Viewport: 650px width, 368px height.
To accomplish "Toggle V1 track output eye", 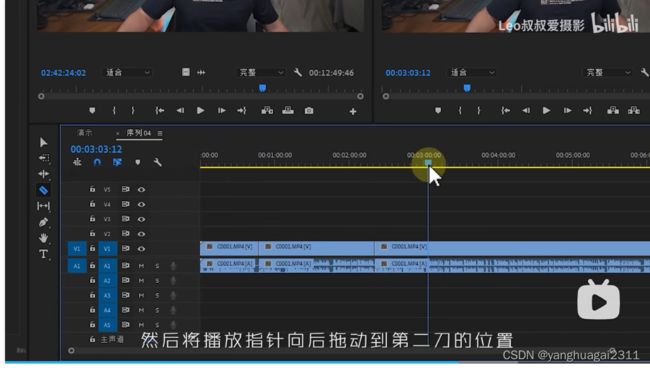I will tap(141, 249).
